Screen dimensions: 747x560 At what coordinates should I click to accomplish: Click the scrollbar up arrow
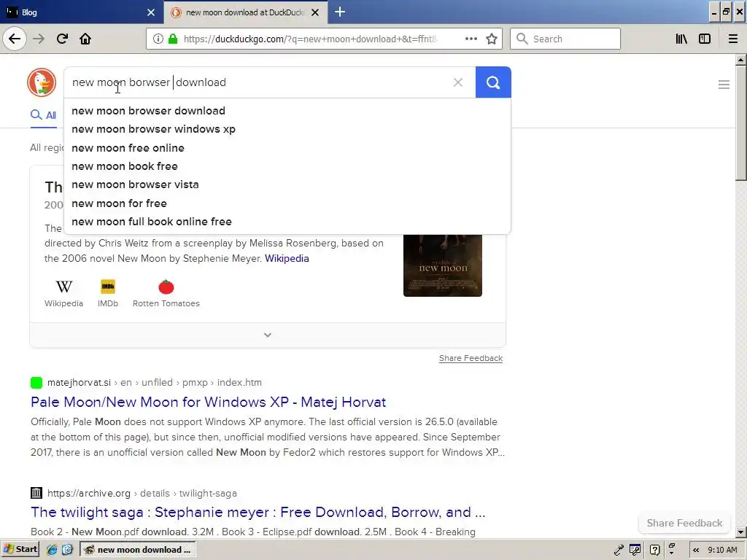pyautogui.click(x=740, y=60)
